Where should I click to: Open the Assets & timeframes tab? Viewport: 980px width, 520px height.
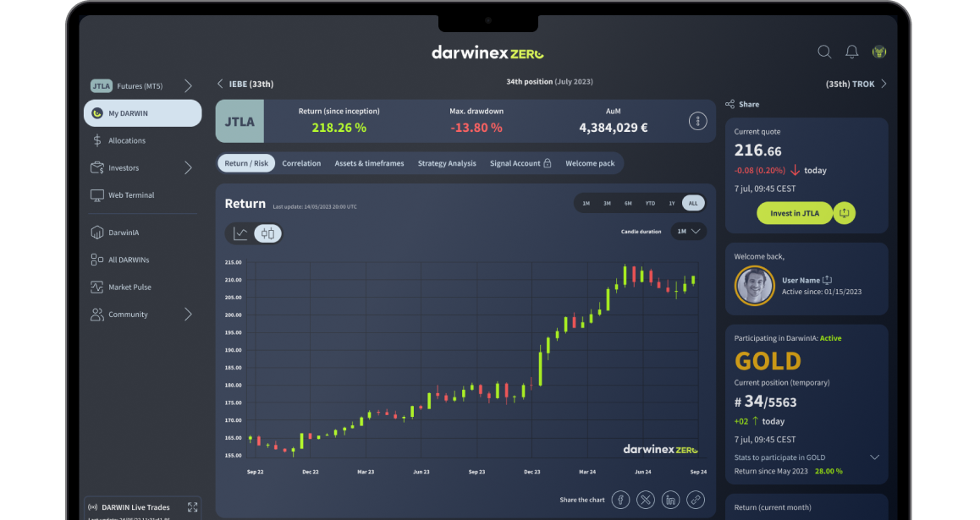click(369, 163)
